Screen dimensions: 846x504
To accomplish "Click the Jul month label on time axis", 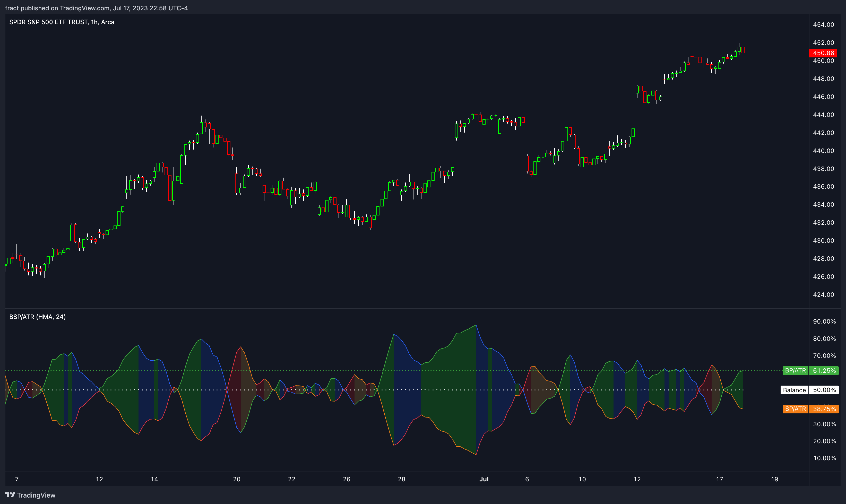I will [484, 479].
